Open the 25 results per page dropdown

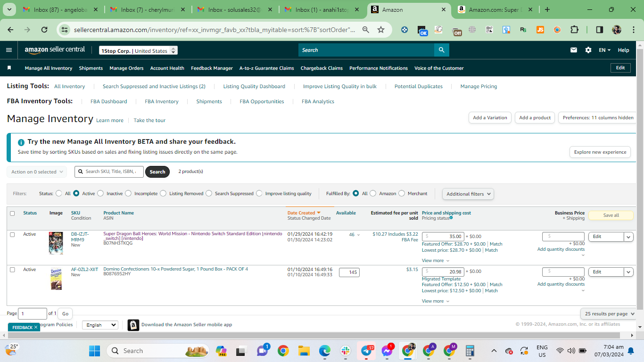pos(609,313)
